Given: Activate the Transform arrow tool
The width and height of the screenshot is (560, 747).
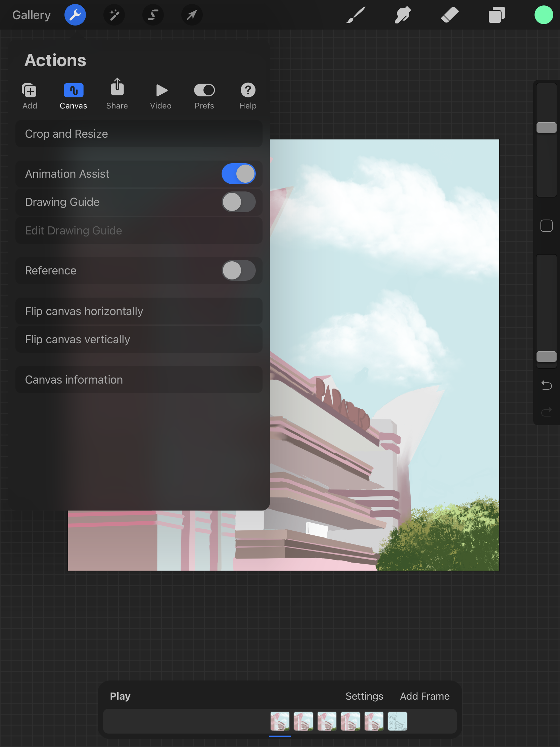Looking at the screenshot, I should 192,15.
